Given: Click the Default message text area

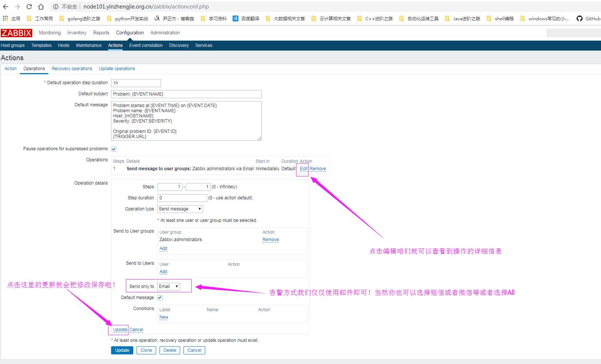Looking at the screenshot, I should pyautogui.click(x=186, y=121).
